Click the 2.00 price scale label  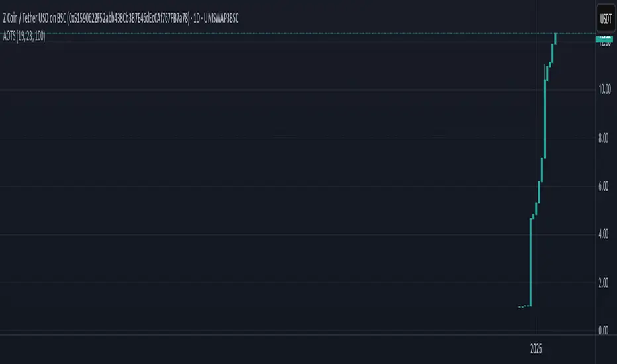pyautogui.click(x=604, y=283)
